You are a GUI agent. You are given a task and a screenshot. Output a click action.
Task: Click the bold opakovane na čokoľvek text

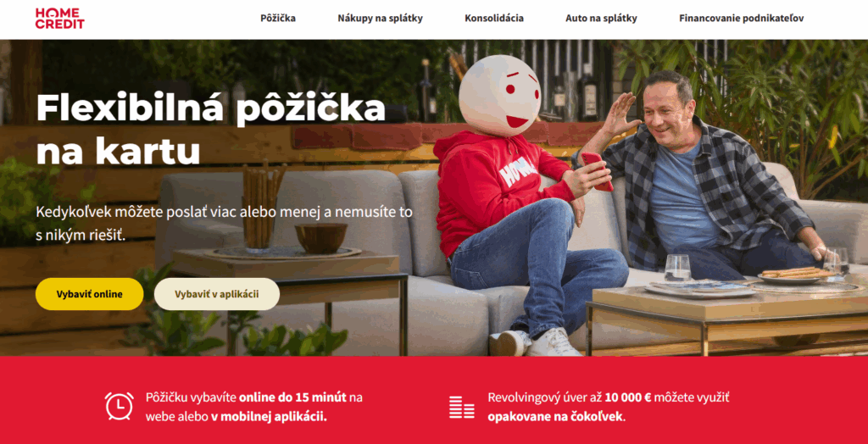(556, 417)
